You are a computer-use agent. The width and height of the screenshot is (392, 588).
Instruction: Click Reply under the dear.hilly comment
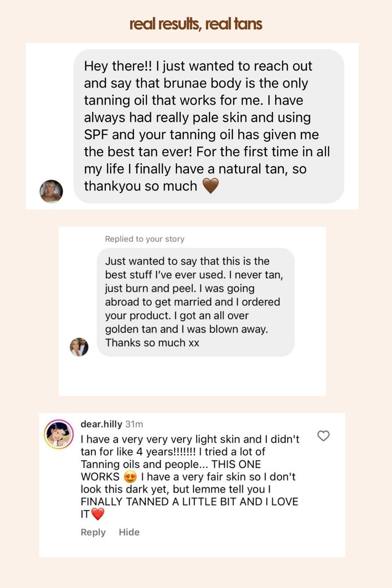pos(93,532)
